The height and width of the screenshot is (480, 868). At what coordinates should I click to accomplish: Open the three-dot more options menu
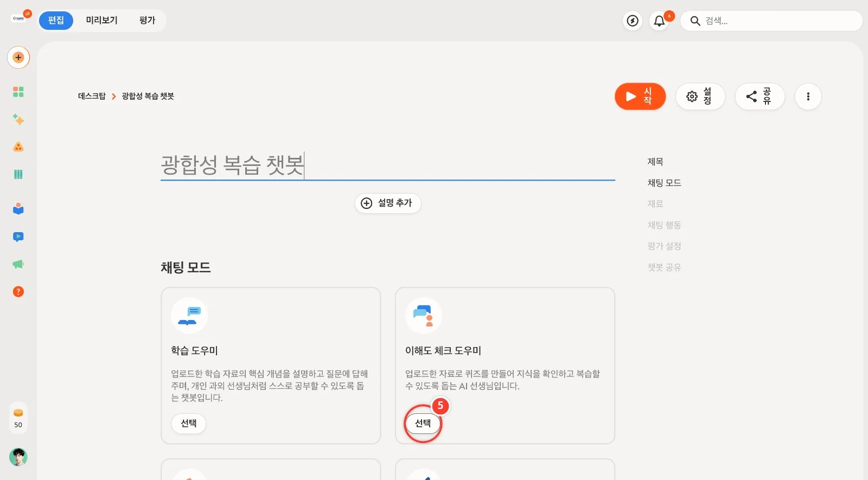click(808, 97)
